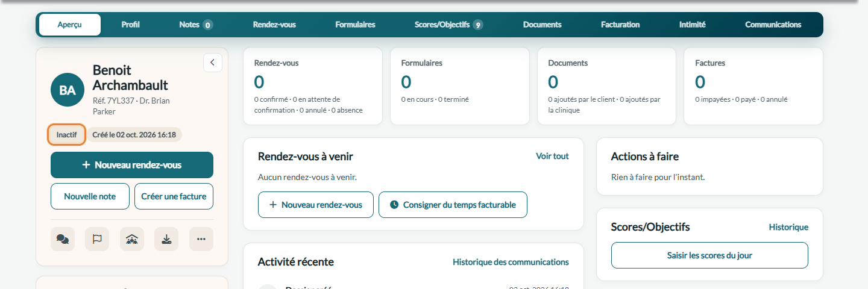Viewport: 868px width, 289px height.
Task: Open the messages chat bubbles icon
Action: 63,239
